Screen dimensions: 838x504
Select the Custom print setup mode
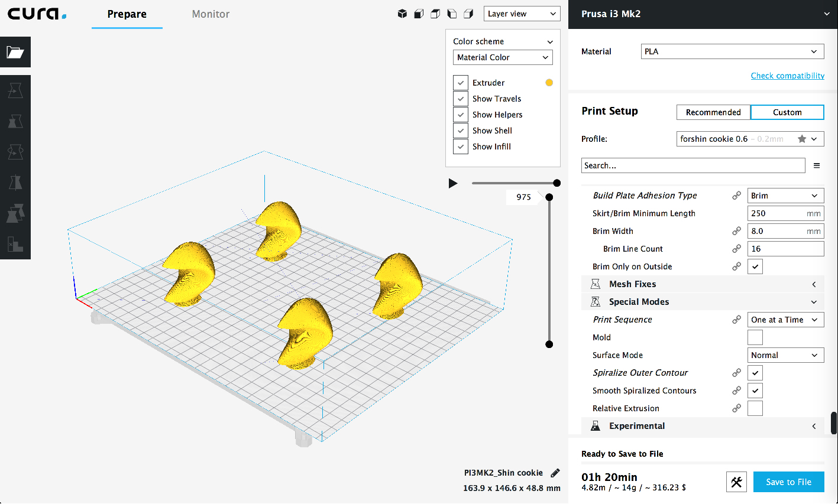(787, 112)
